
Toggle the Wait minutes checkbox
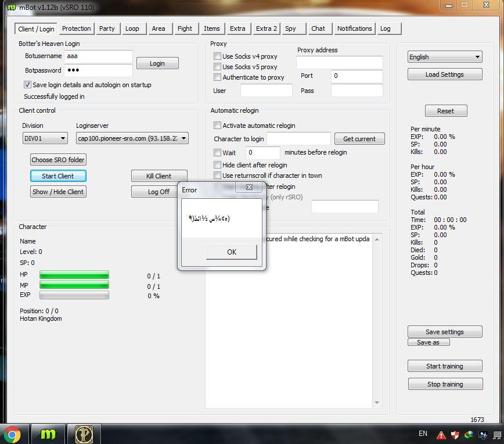pyautogui.click(x=217, y=152)
